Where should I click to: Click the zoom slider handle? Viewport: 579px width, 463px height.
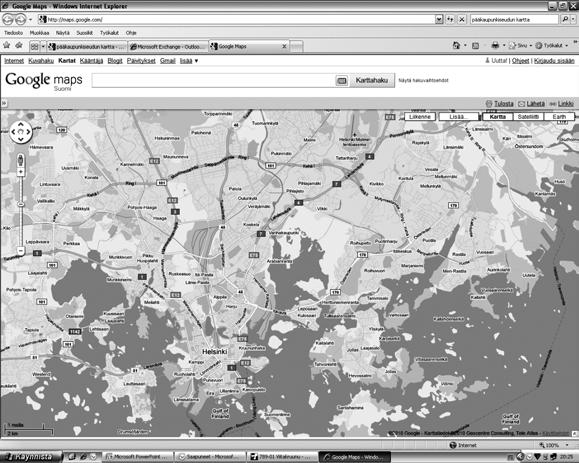[x=21, y=204]
